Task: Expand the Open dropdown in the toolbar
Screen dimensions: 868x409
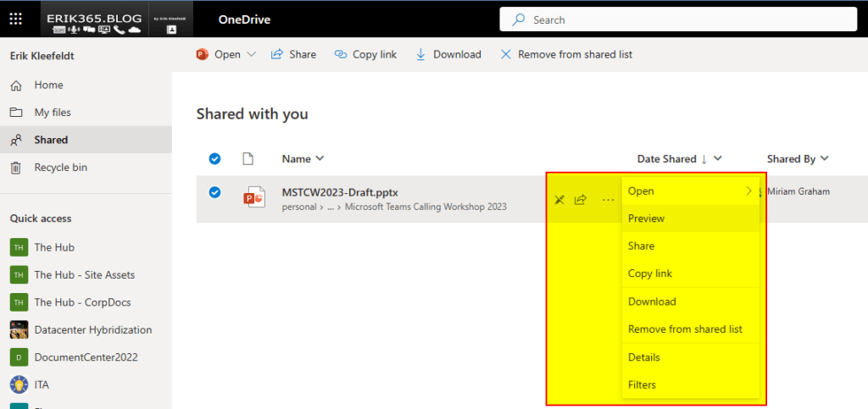Action: pyautogui.click(x=251, y=54)
